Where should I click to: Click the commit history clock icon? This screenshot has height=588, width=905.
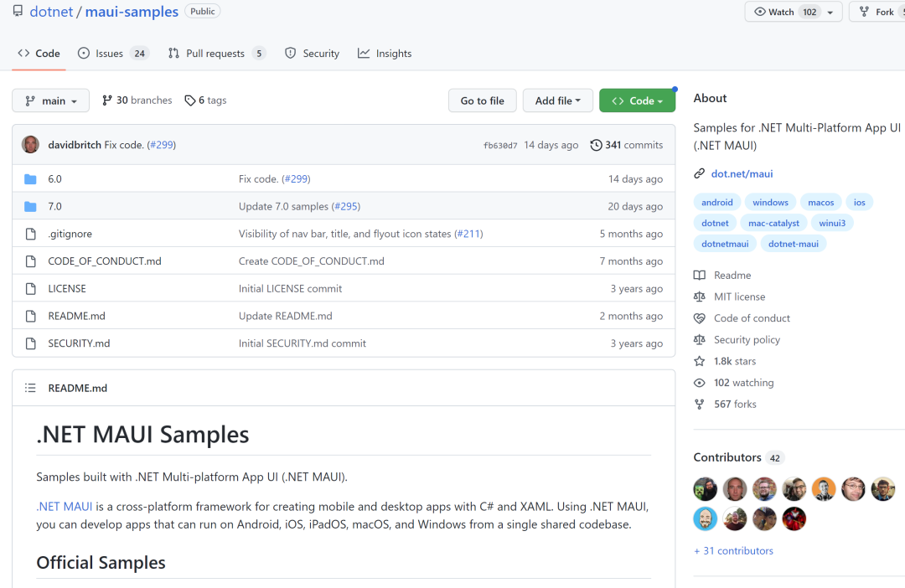[x=597, y=145]
